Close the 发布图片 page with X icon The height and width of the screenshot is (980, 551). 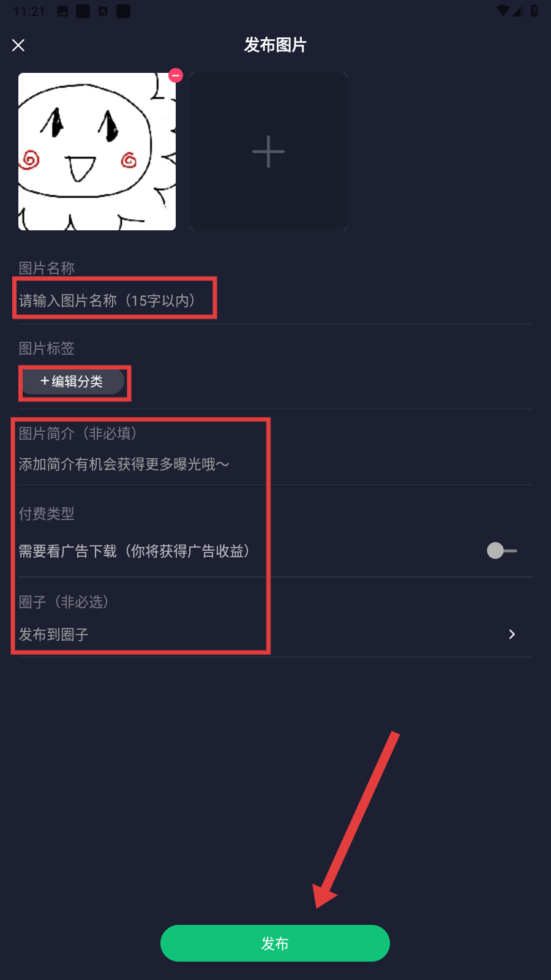pos(18,45)
